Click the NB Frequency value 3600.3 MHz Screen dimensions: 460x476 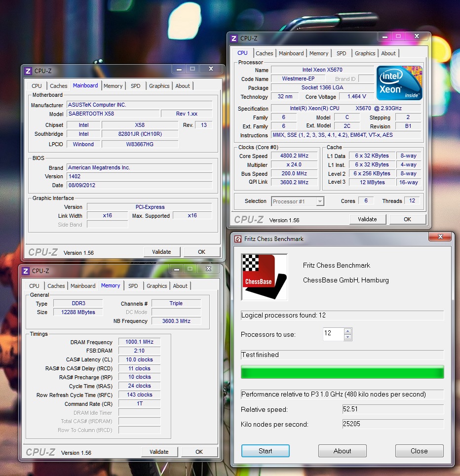pyautogui.click(x=176, y=321)
